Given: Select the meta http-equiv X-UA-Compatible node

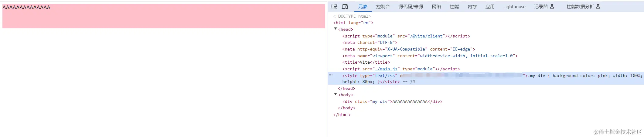Looking at the screenshot, I should (409, 49).
